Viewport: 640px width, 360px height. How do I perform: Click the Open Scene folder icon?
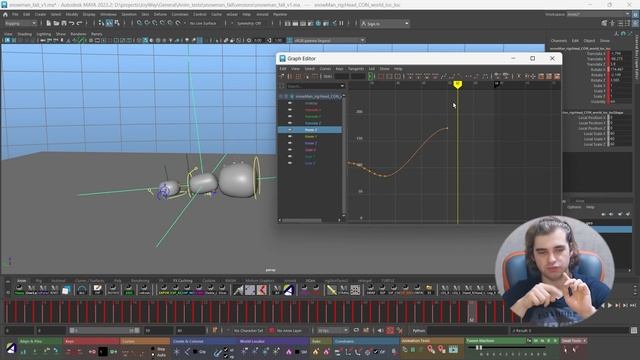point(56,23)
